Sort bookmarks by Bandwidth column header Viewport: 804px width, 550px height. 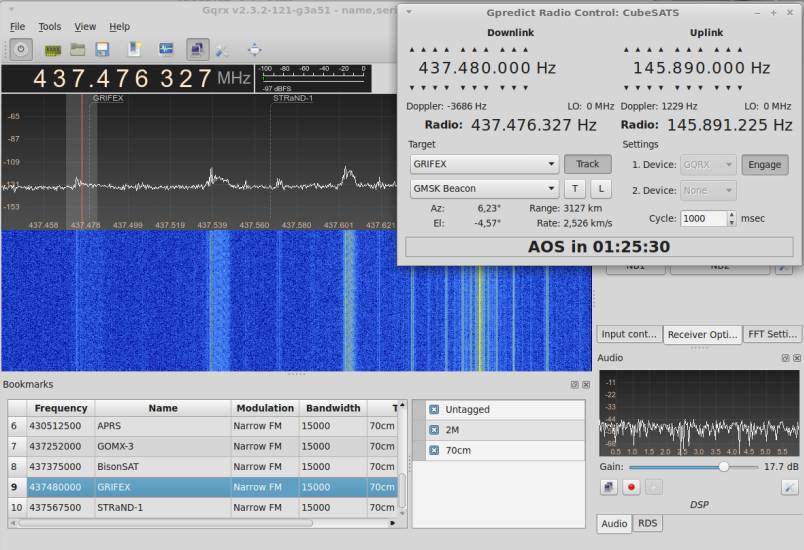(333, 408)
